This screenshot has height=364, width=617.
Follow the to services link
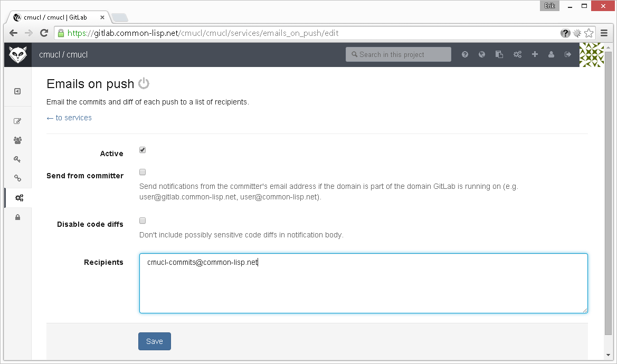point(69,118)
